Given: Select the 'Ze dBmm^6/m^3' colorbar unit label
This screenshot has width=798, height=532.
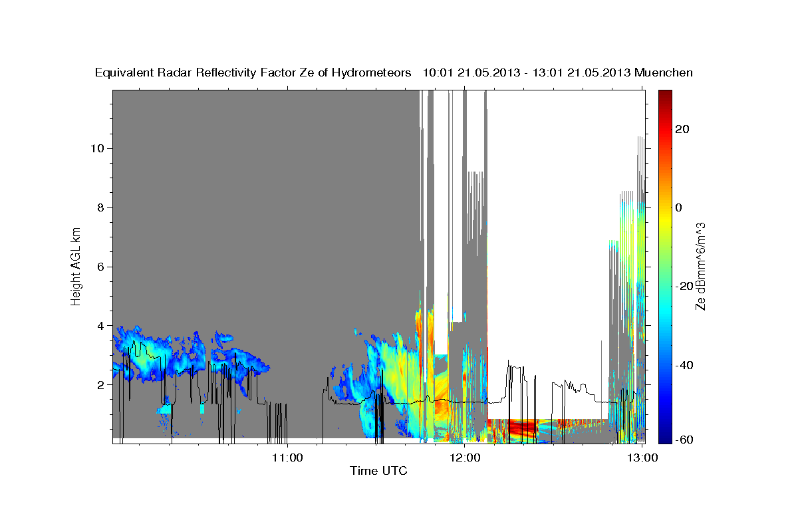Looking at the screenshot, I should pyautogui.click(x=700, y=266).
